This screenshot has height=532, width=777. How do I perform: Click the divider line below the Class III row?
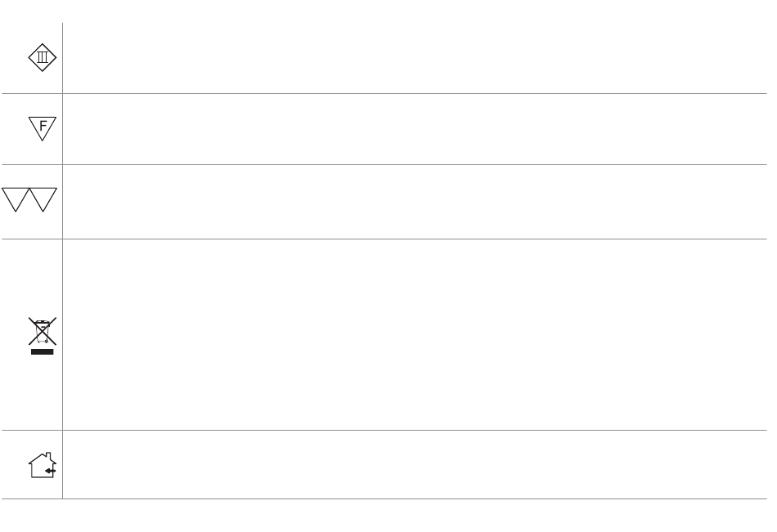[x=409, y=93]
